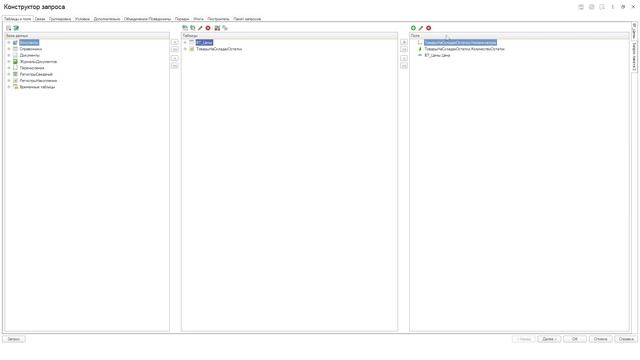Switch to the Группировка tab

click(60, 19)
